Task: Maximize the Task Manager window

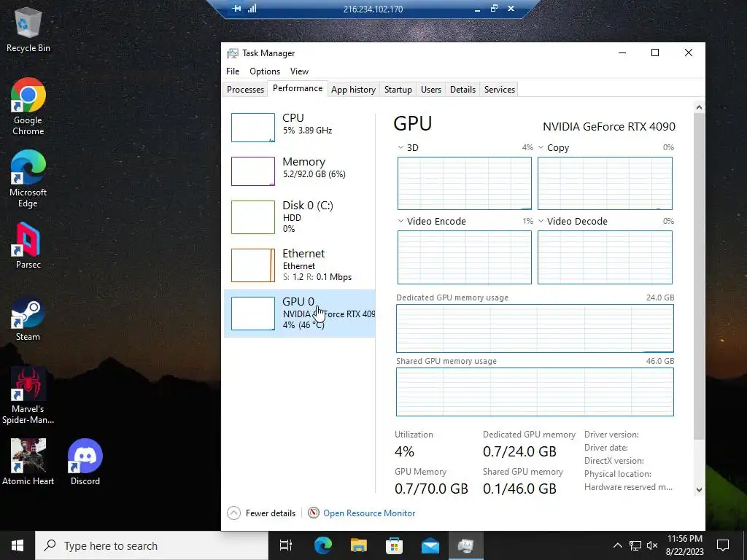Action: coord(655,52)
